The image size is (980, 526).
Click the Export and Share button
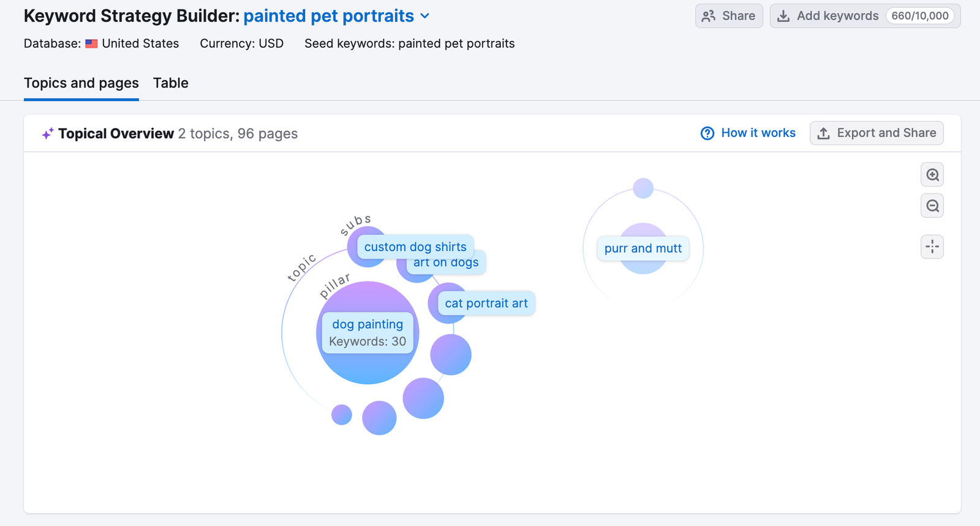coord(876,133)
